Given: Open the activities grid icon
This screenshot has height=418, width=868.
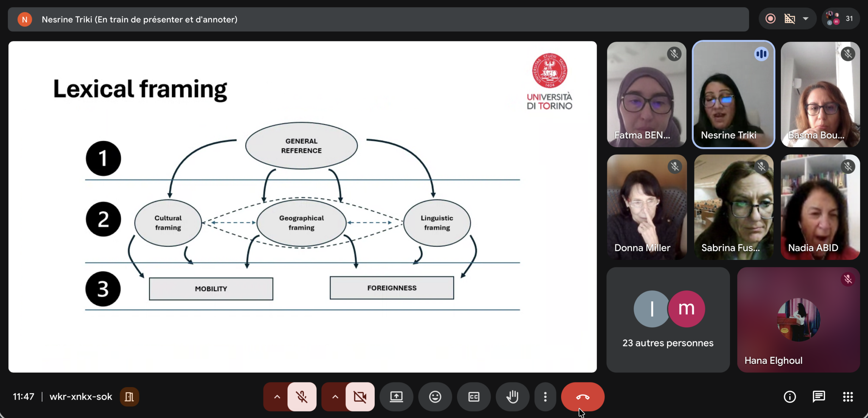Looking at the screenshot, I should pyautogui.click(x=848, y=397).
